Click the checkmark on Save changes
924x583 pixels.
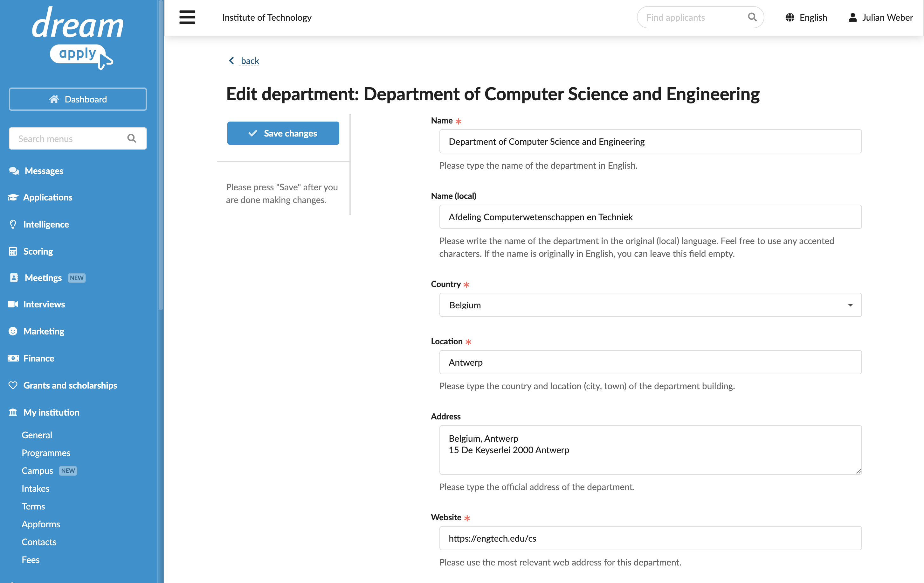click(x=252, y=133)
